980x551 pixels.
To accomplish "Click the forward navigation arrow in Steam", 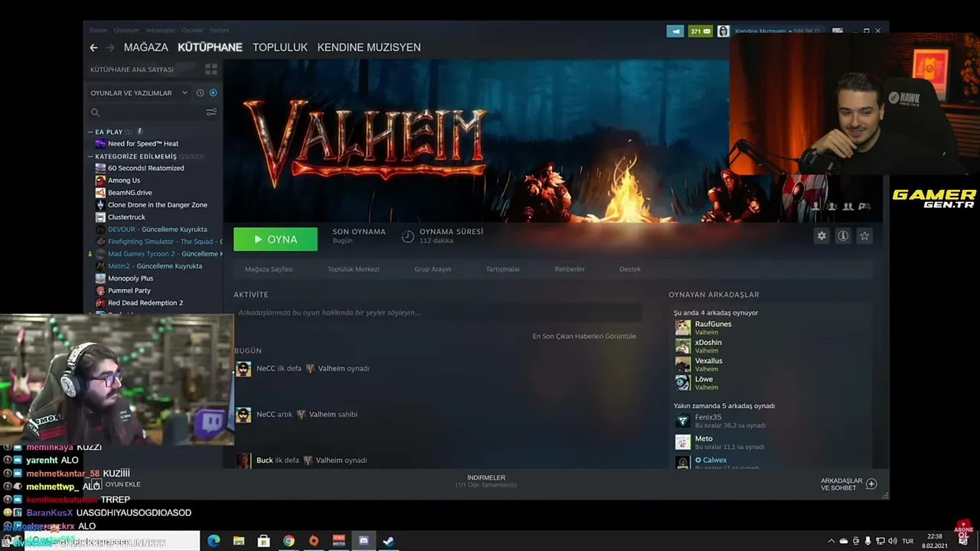I will coord(110,47).
